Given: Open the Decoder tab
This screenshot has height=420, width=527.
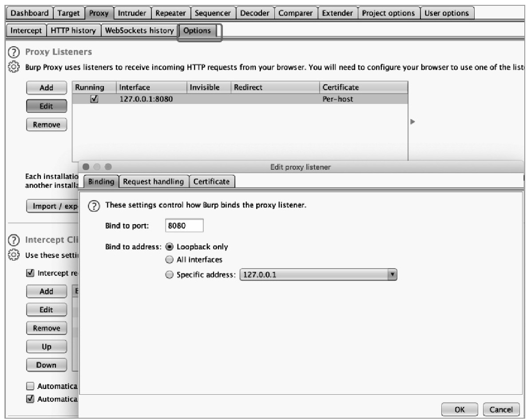Looking at the screenshot, I should pyautogui.click(x=255, y=13).
